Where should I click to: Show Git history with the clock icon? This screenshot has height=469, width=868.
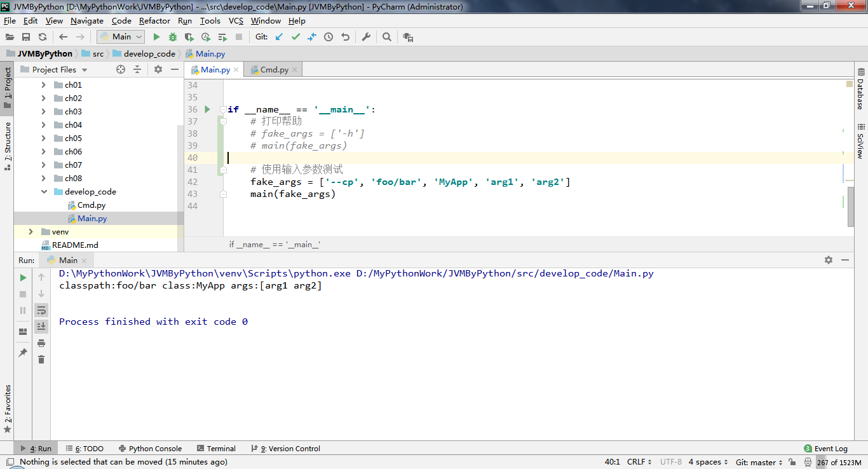329,37
